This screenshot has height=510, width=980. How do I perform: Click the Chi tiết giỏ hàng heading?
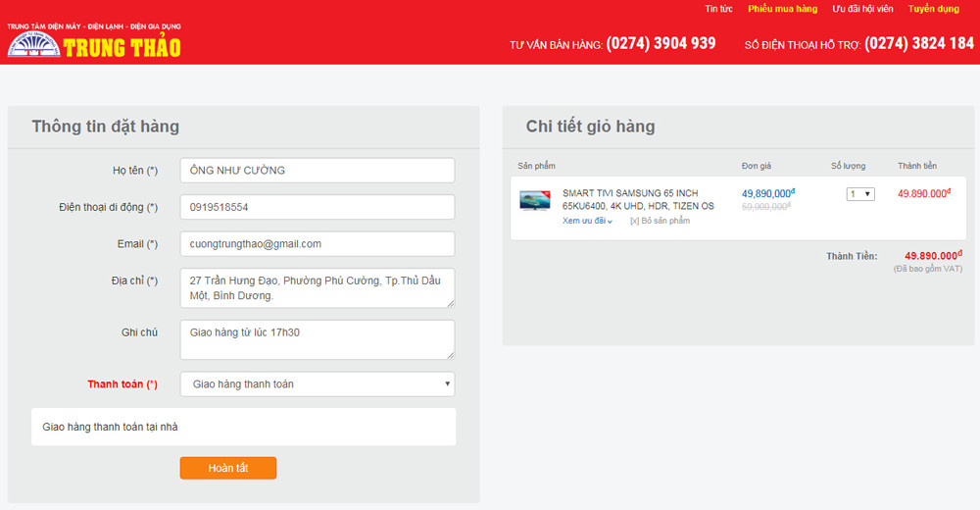tap(591, 127)
